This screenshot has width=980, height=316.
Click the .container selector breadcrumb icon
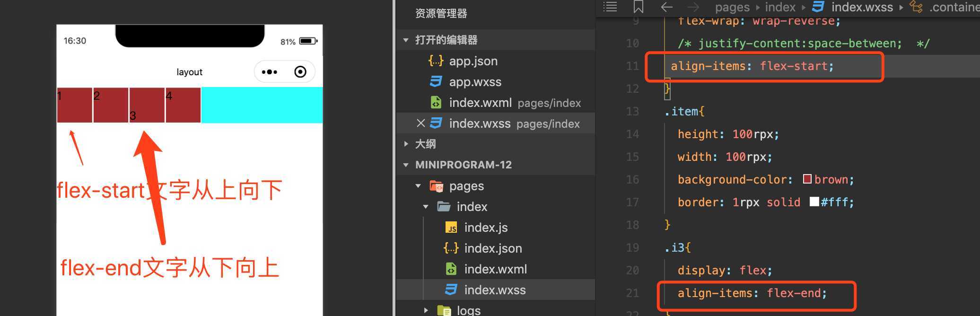coord(916,7)
